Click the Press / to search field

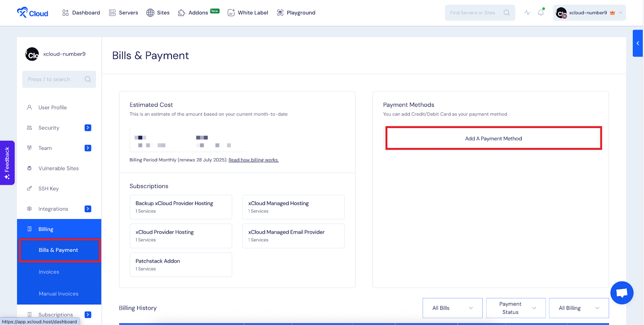(55, 79)
